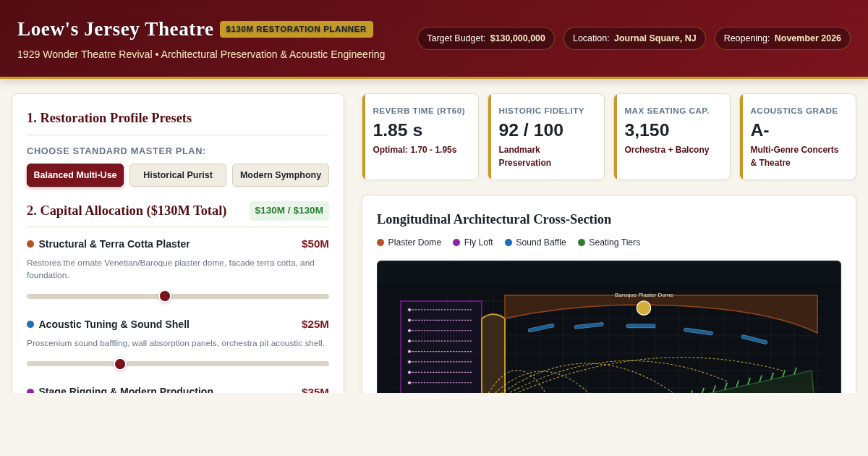Click the Acoustic Tuning & Sound Shell slider handle
The width and height of the screenshot is (868, 456).
[120, 364]
